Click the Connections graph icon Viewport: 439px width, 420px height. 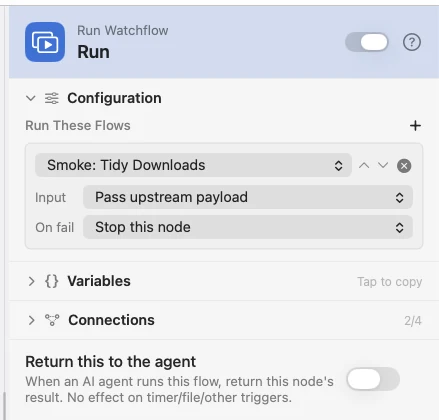pyautogui.click(x=52, y=320)
